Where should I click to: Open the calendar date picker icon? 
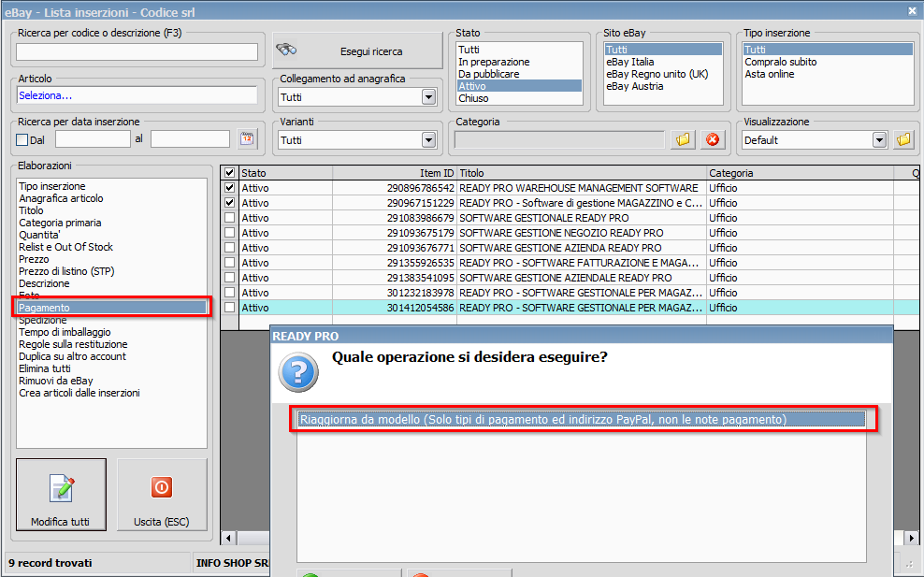[x=247, y=139]
